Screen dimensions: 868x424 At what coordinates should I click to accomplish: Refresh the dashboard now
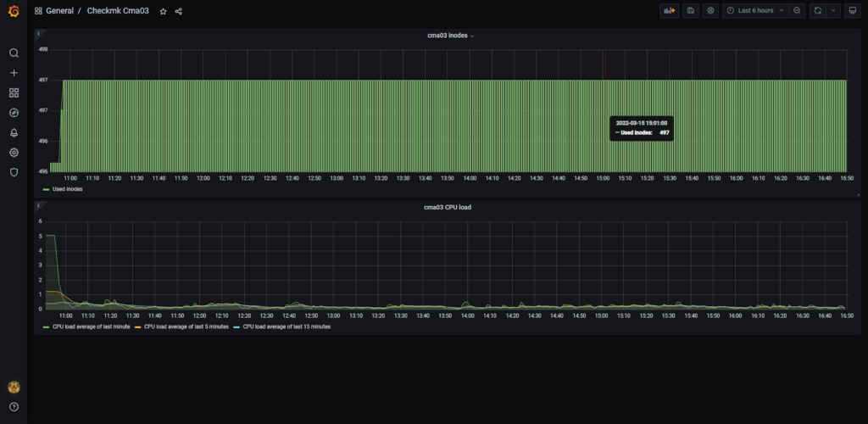pos(817,10)
